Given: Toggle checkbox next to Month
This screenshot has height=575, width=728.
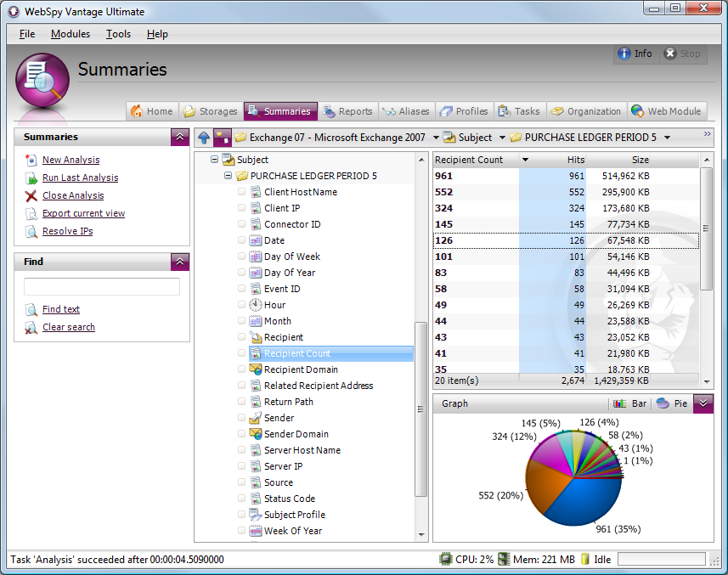Looking at the screenshot, I should pyautogui.click(x=241, y=321).
